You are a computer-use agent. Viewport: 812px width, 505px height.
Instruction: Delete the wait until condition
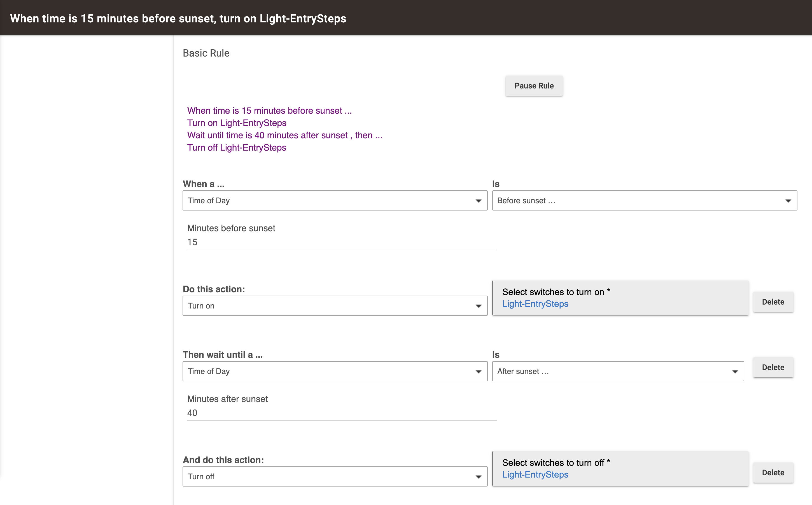773,367
